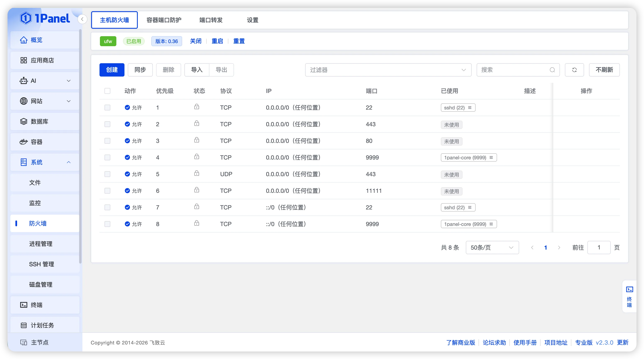Viewport: 644px width, 359px height.
Task: Collapse the sidebar with arrow button
Action: (x=82, y=19)
